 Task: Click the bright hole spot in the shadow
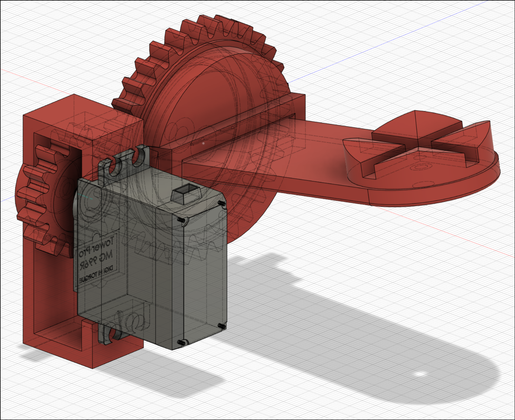[x=420, y=374]
